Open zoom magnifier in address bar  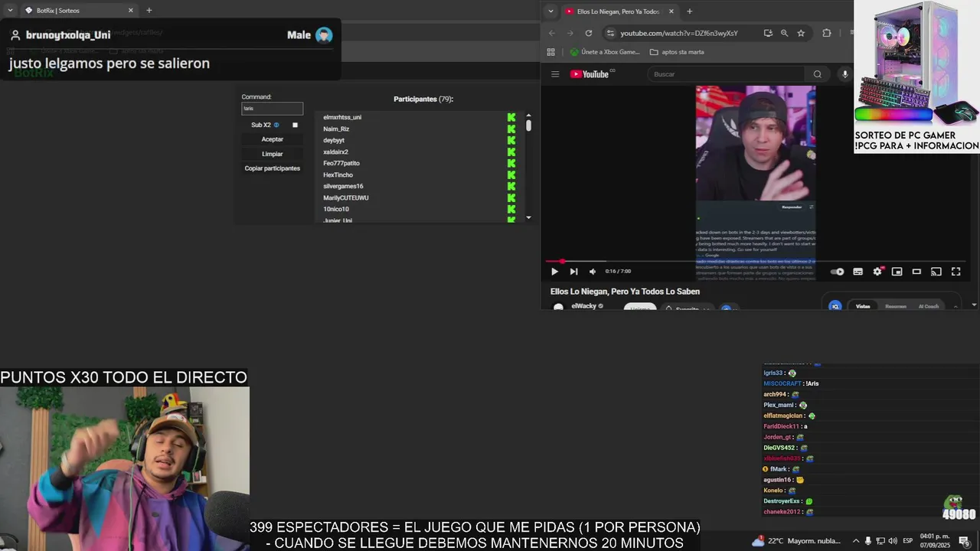[784, 33]
